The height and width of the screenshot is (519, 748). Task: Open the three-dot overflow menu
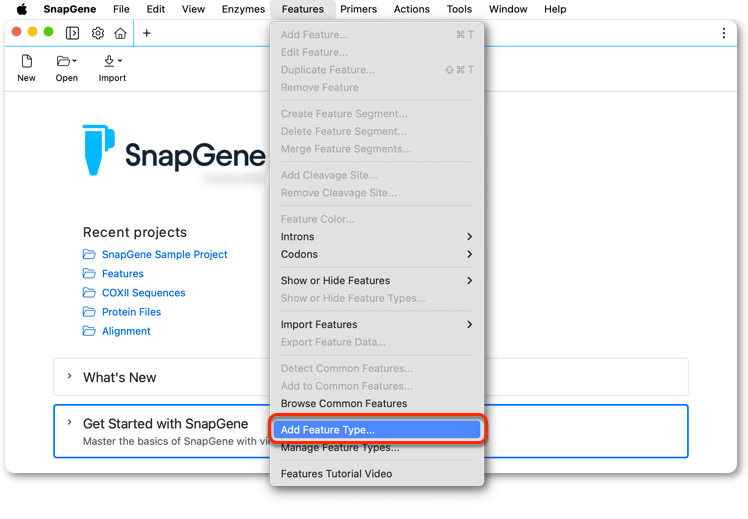pos(724,33)
